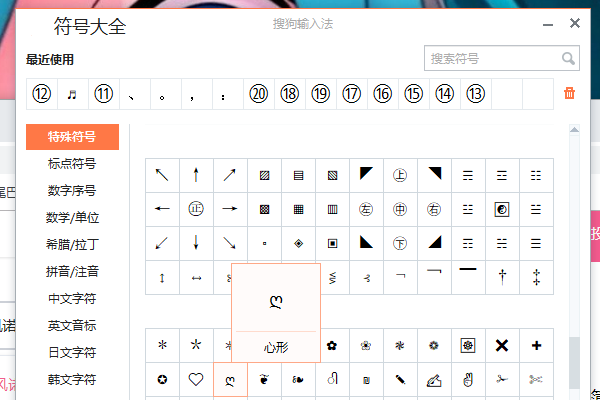This screenshot has width=600, height=400.
Task: Click the search symbols input field
Action: (x=502, y=58)
